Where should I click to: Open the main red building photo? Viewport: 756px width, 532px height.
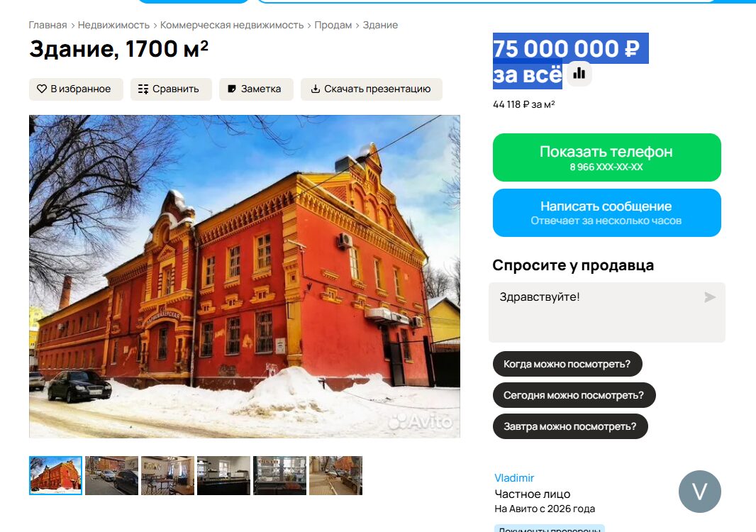(245, 277)
